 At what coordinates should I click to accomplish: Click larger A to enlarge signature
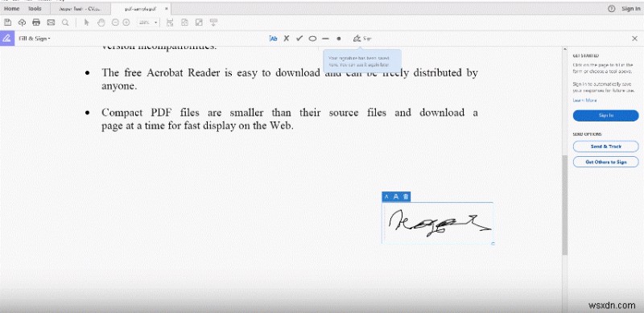click(x=396, y=197)
